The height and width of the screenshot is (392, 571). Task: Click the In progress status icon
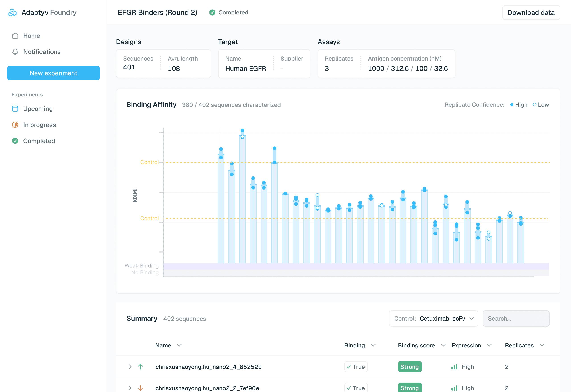point(15,125)
